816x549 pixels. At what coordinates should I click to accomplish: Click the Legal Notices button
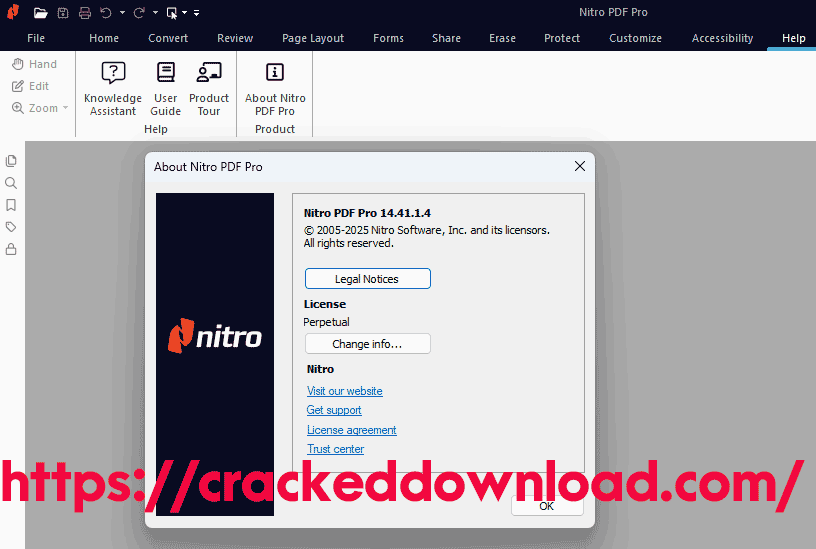pos(367,279)
